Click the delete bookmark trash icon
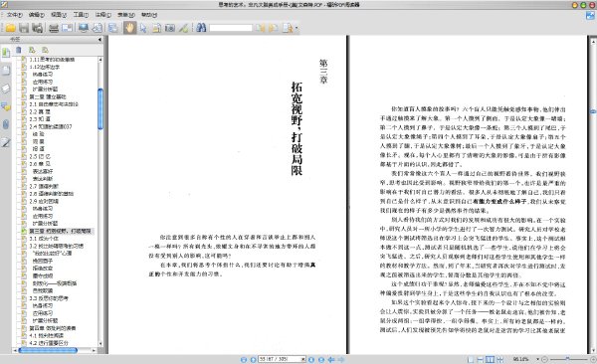This screenshot has height=364, width=597. pos(19,50)
